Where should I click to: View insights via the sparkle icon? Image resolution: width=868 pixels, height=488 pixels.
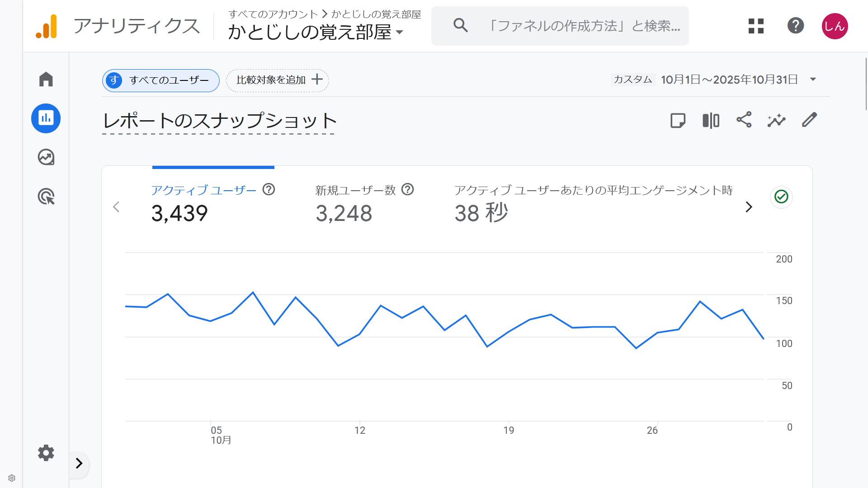click(x=776, y=120)
